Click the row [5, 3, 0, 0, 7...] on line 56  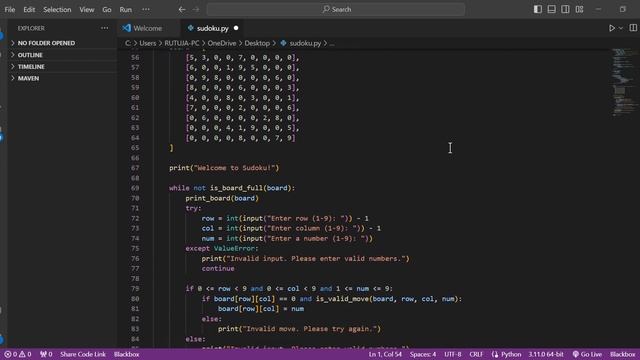click(242, 57)
